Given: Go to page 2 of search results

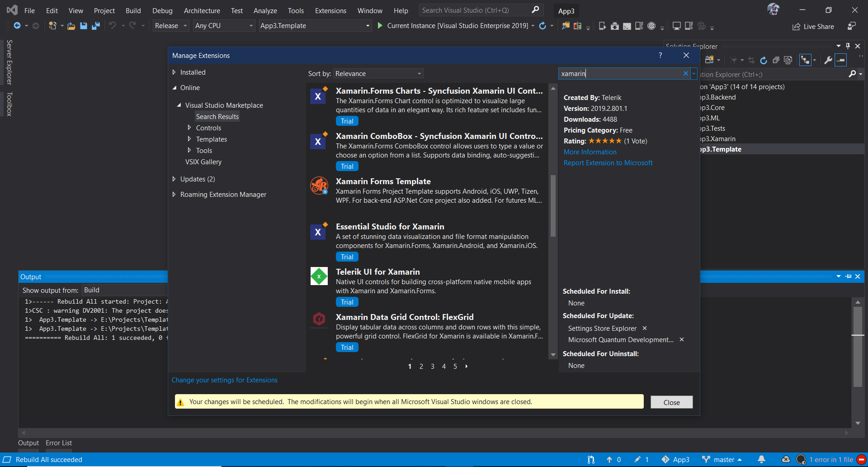Looking at the screenshot, I should (x=421, y=367).
